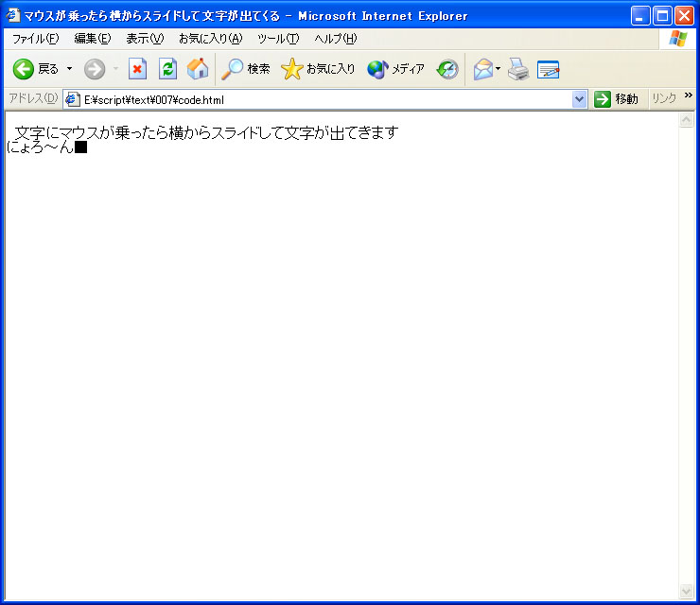
Task: Click the によろ～ん text on the page
Action: pos(40,147)
